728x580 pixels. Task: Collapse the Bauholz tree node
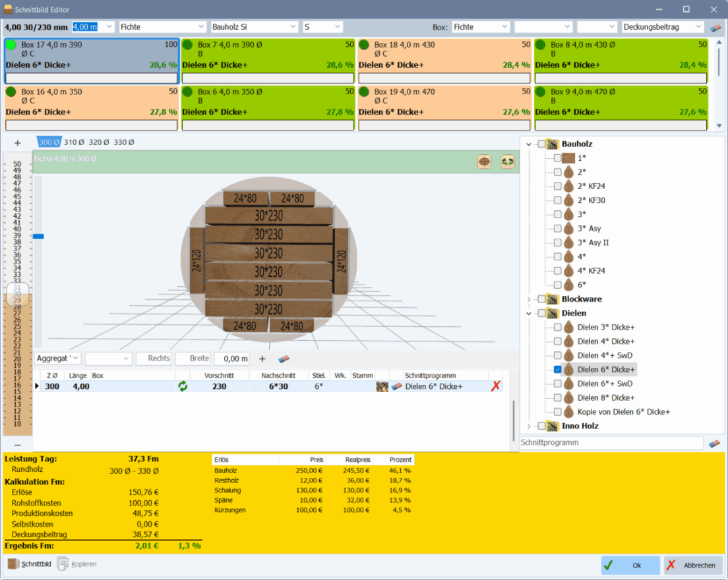pyautogui.click(x=529, y=144)
